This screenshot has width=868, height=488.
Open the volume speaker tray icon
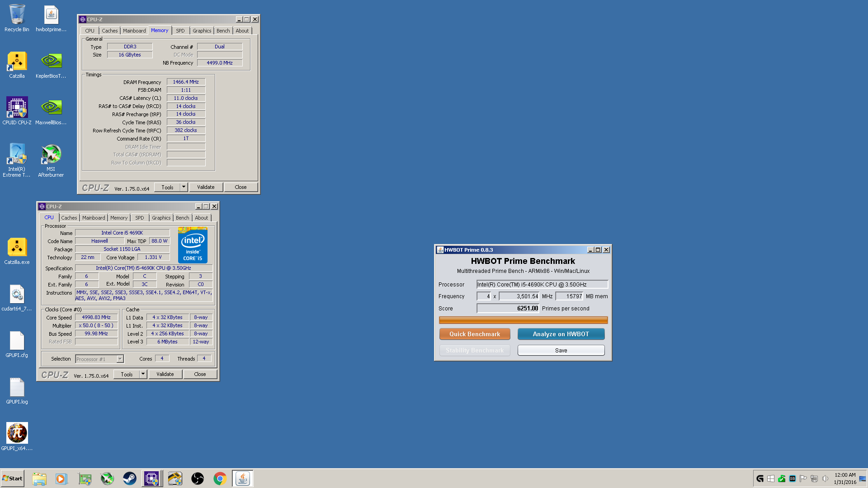(x=825, y=479)
